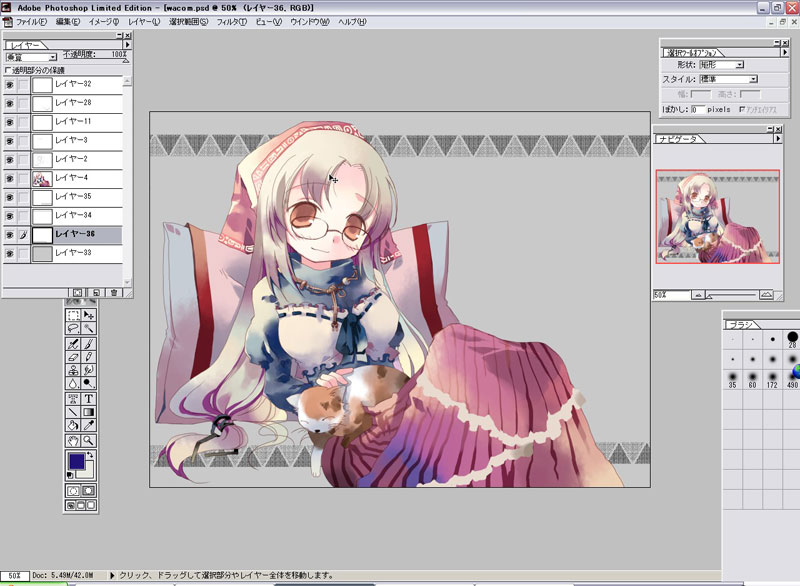Select the Airbrush tool
Image resolution: width=800 pixels, height=586 pixels.
click(73, 344)
